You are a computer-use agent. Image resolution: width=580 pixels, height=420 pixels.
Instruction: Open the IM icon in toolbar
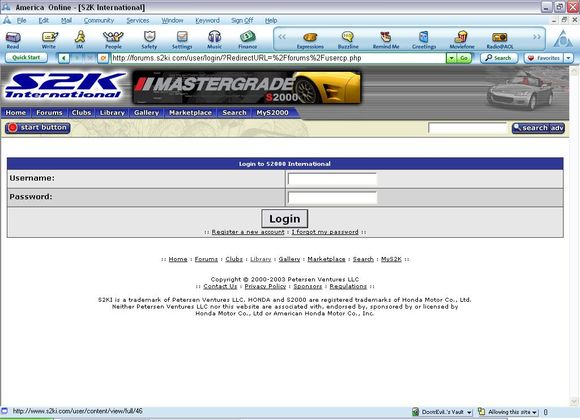tap(80, 40)
